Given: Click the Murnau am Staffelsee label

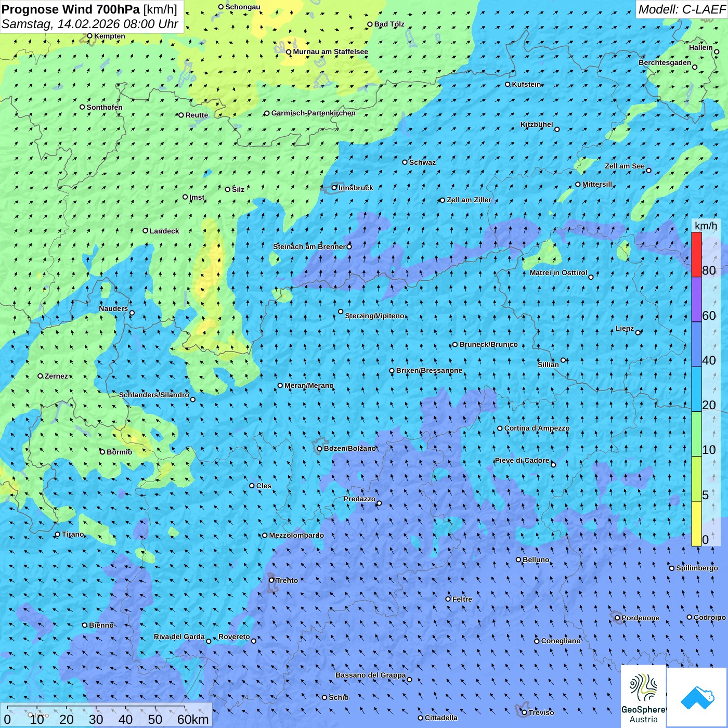Looking at the screenshot, I should tap(330, 51).
